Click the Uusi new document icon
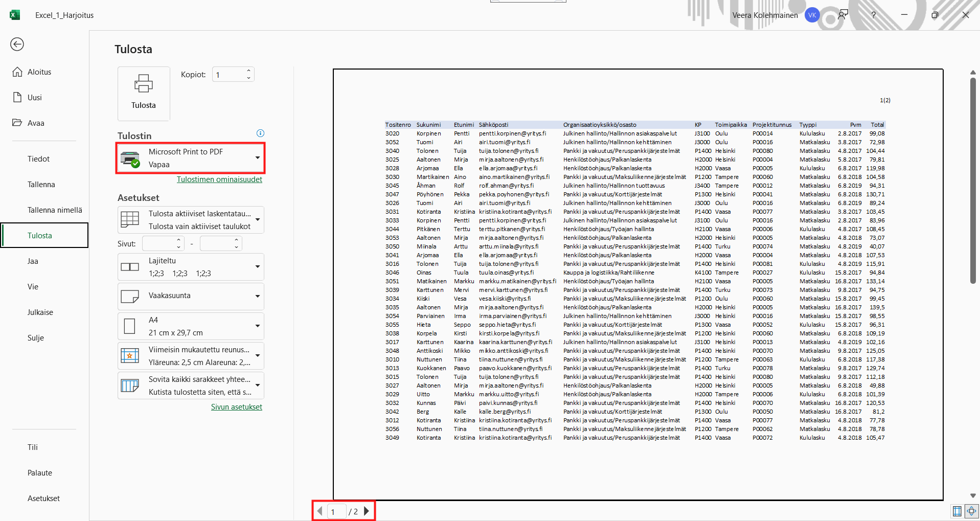The width and height of the screenshot is (980, 521). 17,98
